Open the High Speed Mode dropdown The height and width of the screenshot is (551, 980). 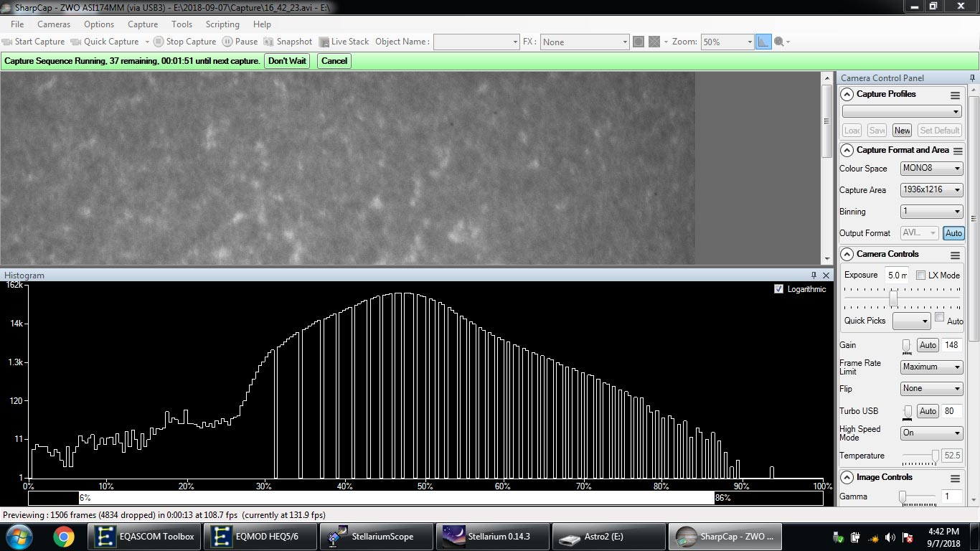931,433
